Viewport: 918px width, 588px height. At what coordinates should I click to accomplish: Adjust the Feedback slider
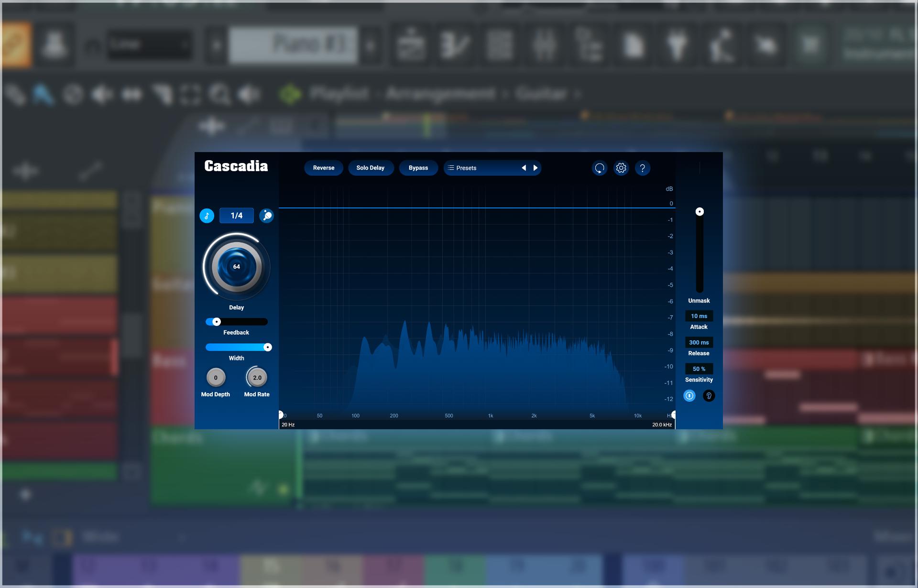(x=237, y=322)
